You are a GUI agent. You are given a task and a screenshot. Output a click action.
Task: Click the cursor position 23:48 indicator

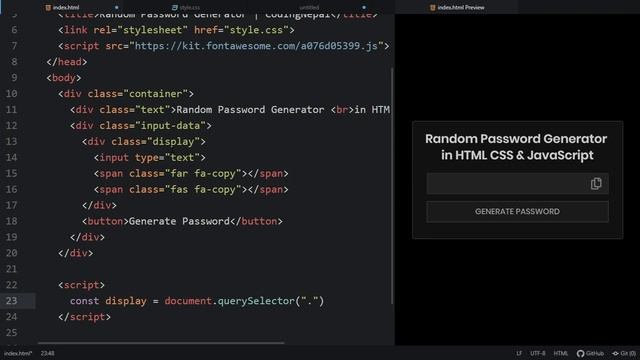pos(47,353)
